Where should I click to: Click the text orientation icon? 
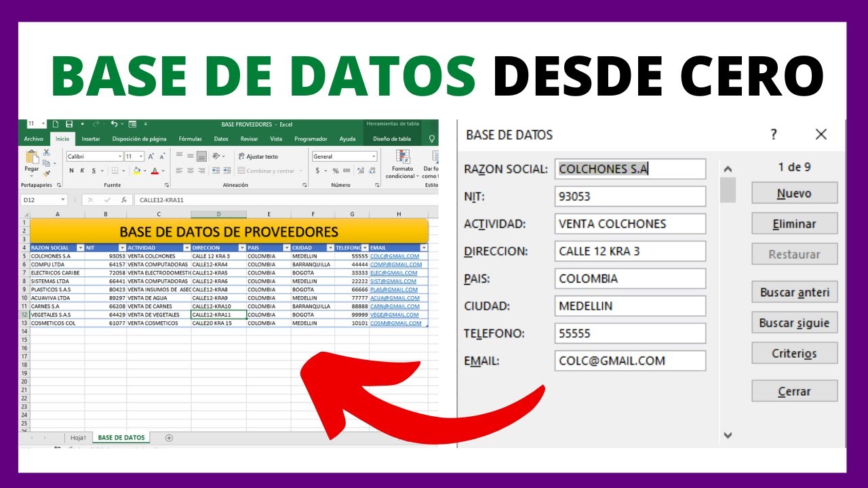(x=216, y=156)
